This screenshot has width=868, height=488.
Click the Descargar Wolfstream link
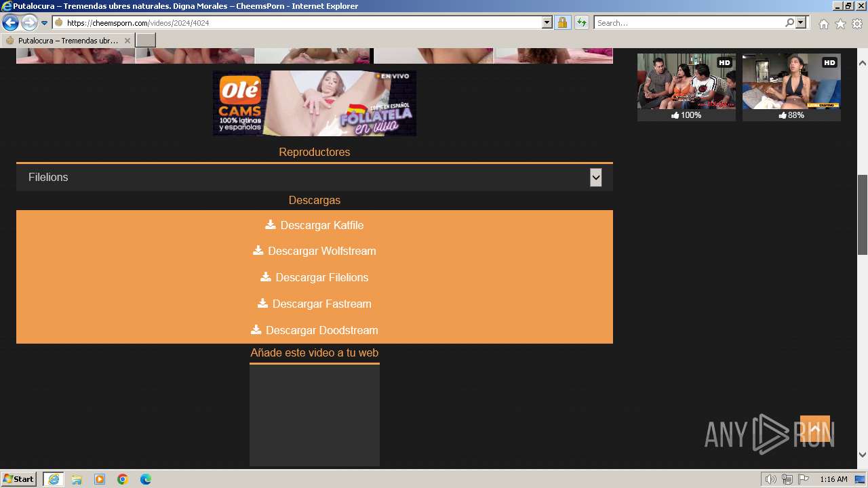point(321,251)
